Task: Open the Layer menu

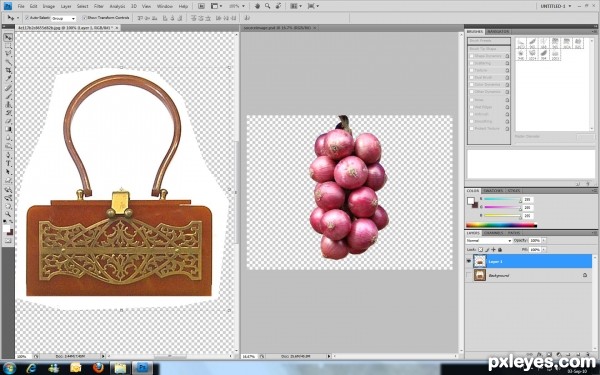Action: tap(66, 7)
